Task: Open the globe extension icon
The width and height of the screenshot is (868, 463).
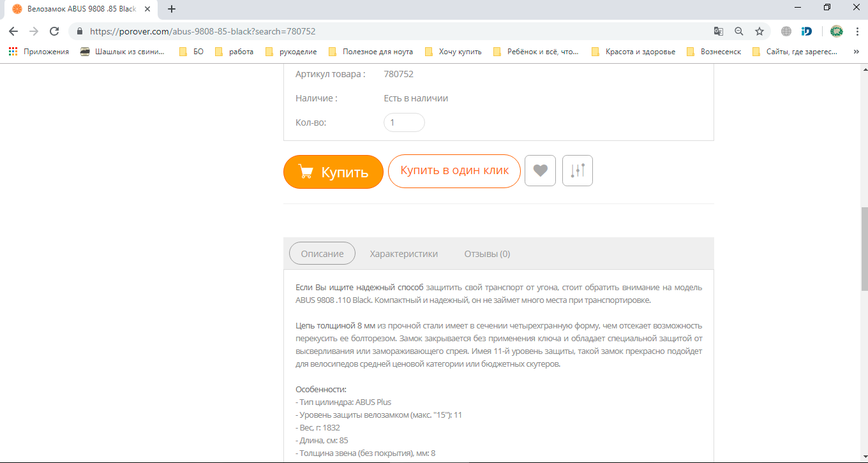Action: click(786, 31)
